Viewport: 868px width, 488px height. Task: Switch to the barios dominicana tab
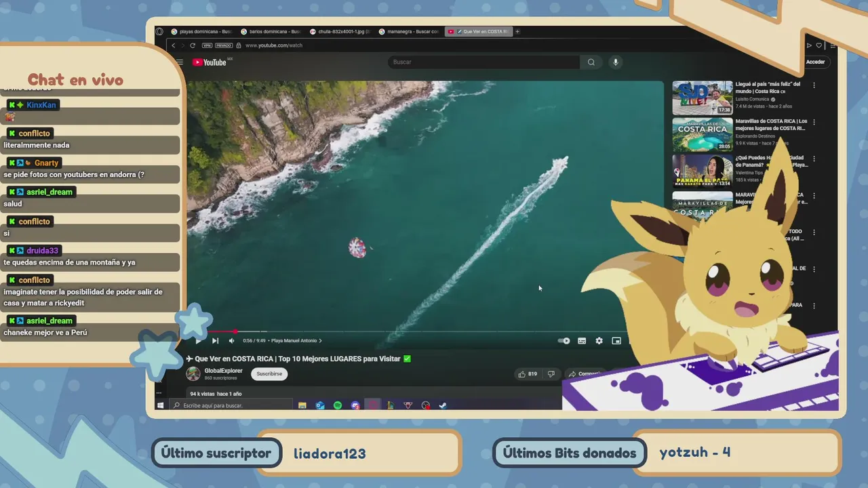pyautogui.click(x=271, y=31)
